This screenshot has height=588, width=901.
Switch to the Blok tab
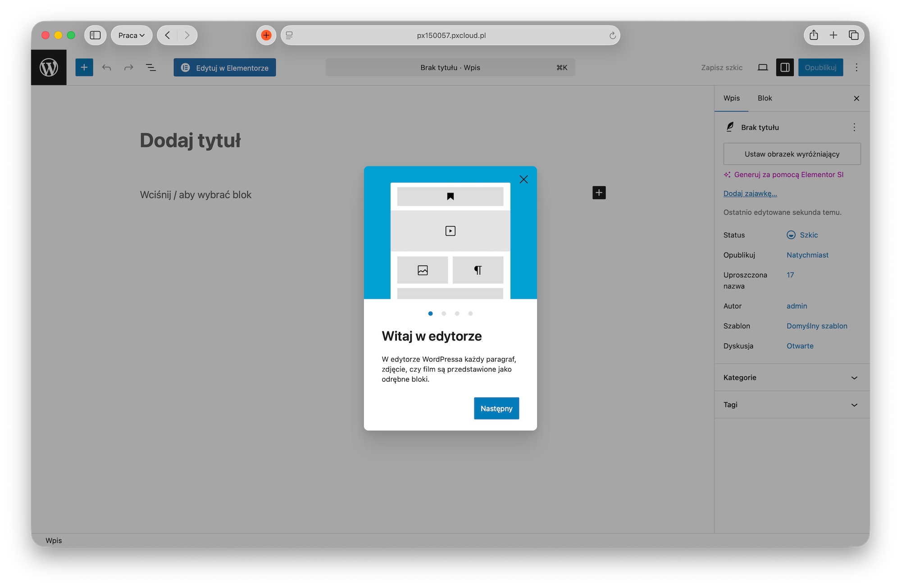pos(764,98)
